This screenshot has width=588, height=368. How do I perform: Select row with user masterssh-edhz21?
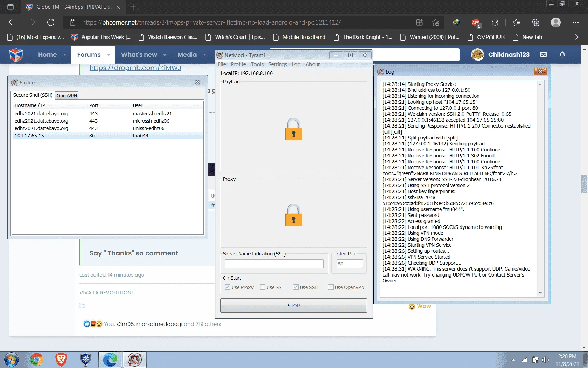point(108,114)
